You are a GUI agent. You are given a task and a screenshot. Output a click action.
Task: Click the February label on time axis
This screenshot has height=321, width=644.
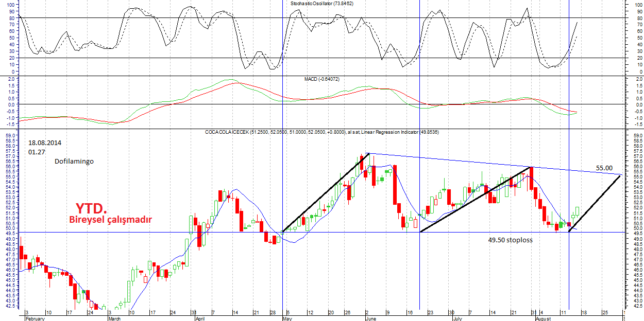tap(36, 318)
